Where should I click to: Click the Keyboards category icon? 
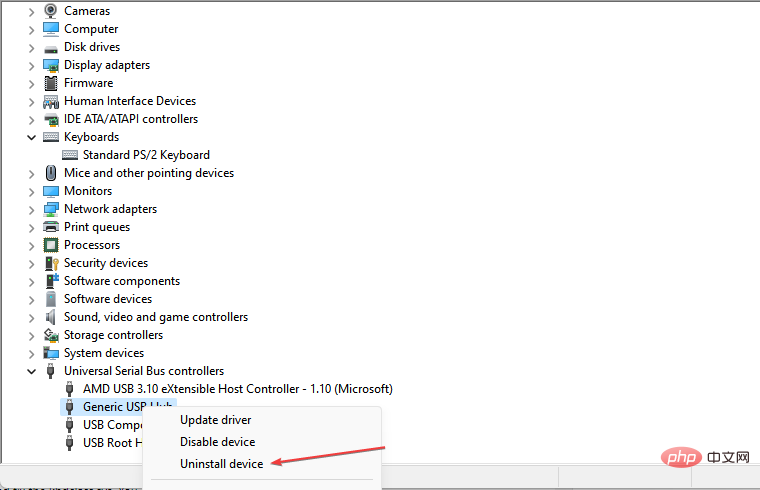click(51, 137)
